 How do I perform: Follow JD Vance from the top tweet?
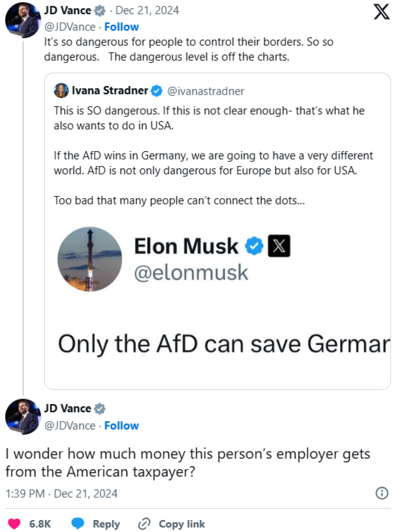click(x=121, y=27)
